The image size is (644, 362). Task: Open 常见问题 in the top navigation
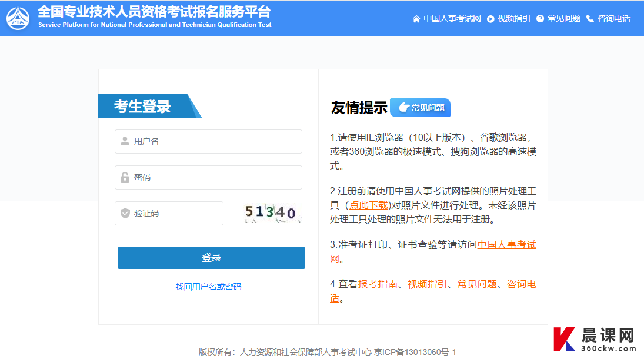564,18
